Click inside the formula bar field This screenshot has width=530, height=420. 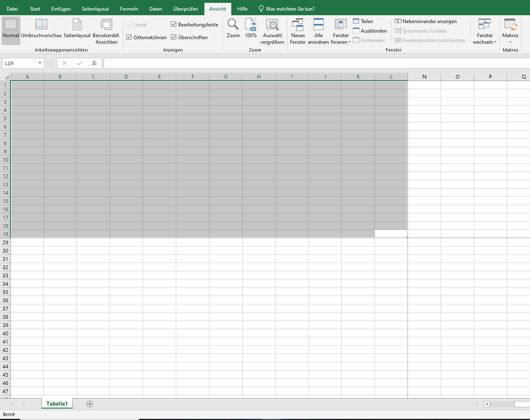[x=316, y=63]
